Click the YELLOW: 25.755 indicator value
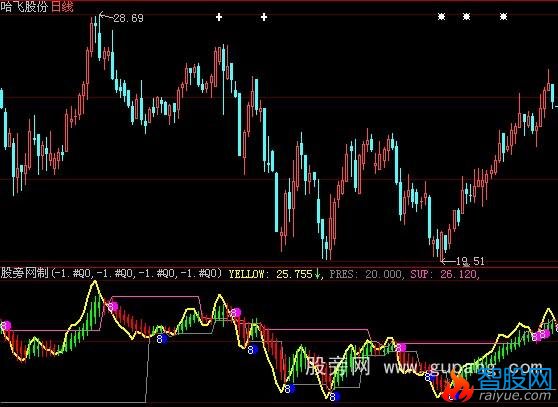The image size is (558, 407). (270, 274)
